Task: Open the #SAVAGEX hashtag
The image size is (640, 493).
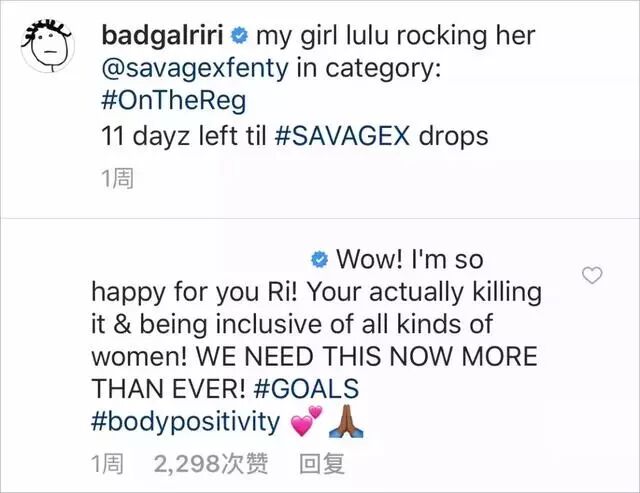Action: pyautogui.click(x=342, y=135)
